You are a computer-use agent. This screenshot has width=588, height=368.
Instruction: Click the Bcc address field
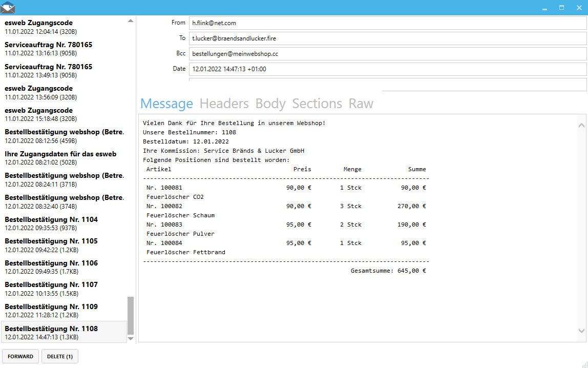[x=387, y=54]
